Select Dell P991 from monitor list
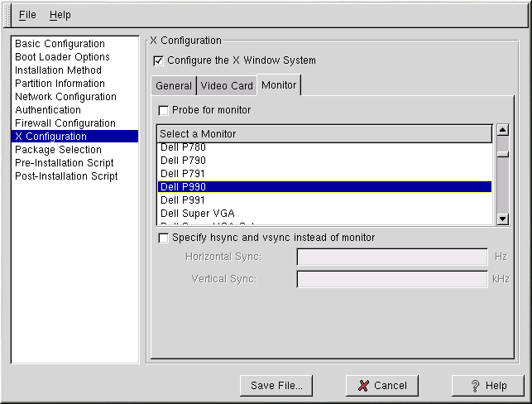The width and height of the screenshot is (532, 404). tap(183, 200)
